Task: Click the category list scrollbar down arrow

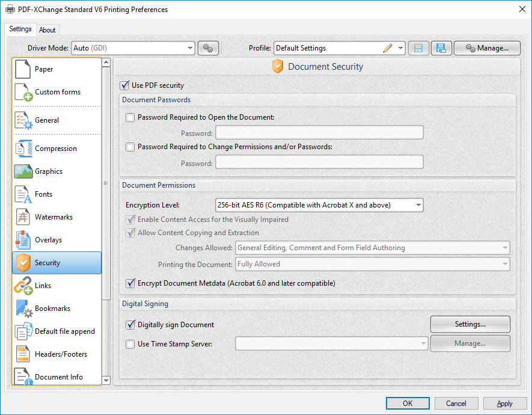Action: tap(106, 380)
